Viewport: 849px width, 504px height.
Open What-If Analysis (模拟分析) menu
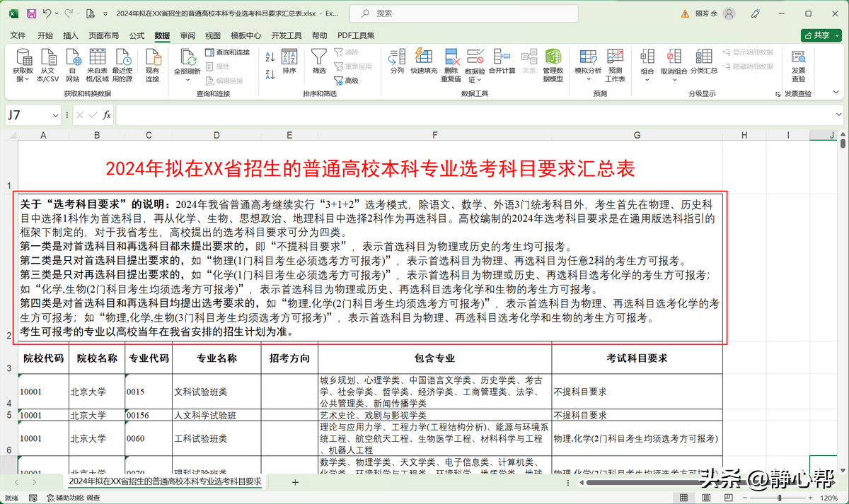588,66
